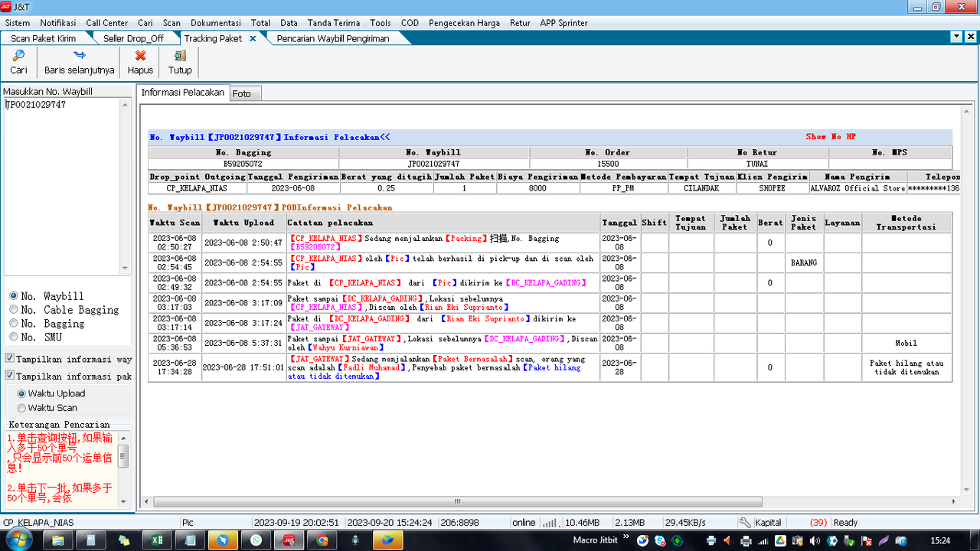Click the Paket hilang atau tidak ditemukan text
The height and width of the screenshot is (551, 980).
906,368
